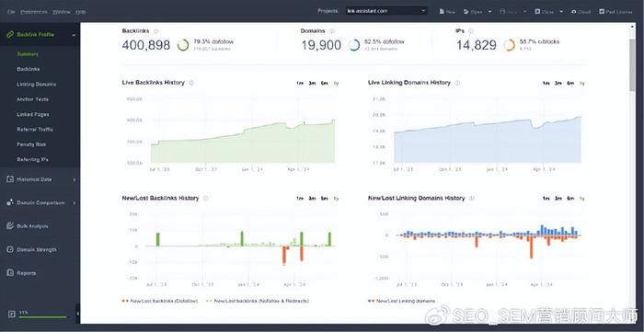
Task: Expand the Historical Data section
Action: (x=75, y=179)
